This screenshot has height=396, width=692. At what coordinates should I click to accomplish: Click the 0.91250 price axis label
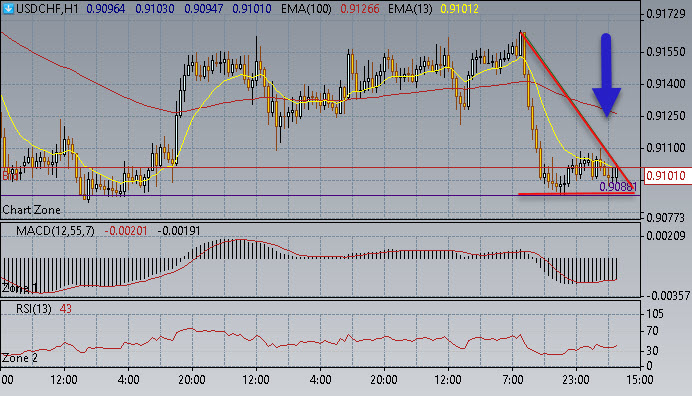(x=666, y=116)
